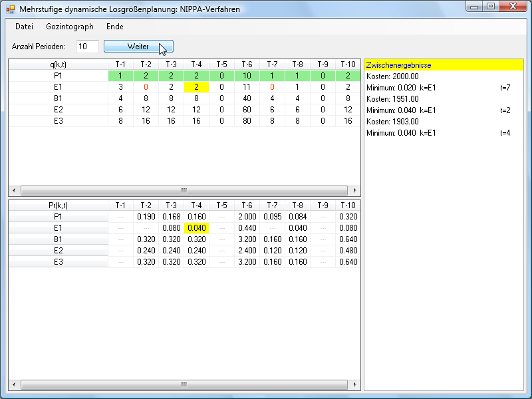Open the Gozintograph menu
Image resolution: width=532 pixels, height=399 pixels.
[x=70, y=27]
